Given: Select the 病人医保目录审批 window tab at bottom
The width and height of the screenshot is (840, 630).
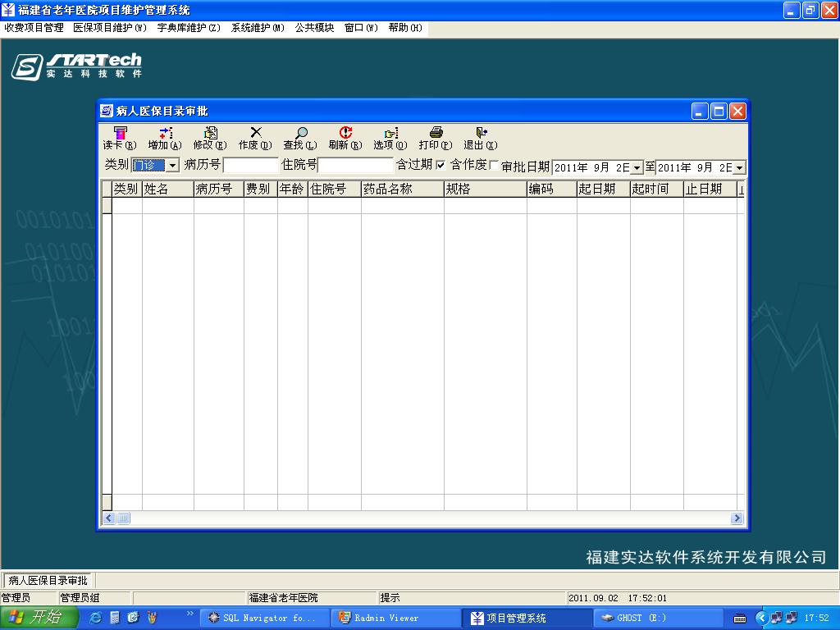Looking at the screenshot, I should [48, 580].
